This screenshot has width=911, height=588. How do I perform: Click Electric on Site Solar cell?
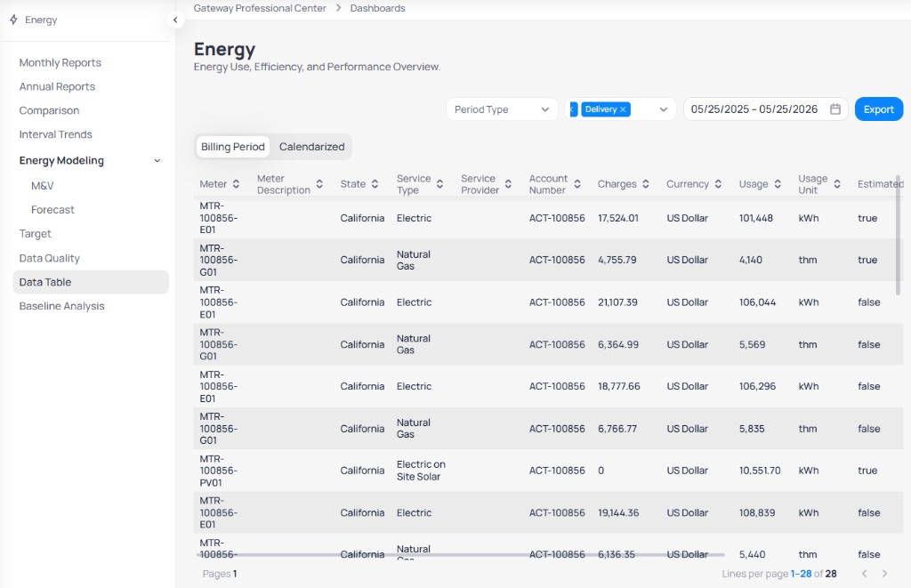[421, 471]
